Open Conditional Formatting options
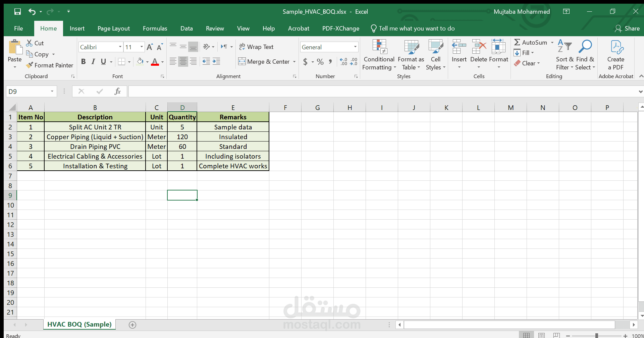This screenshot has height=338, width=644. (x=379, y=55)
